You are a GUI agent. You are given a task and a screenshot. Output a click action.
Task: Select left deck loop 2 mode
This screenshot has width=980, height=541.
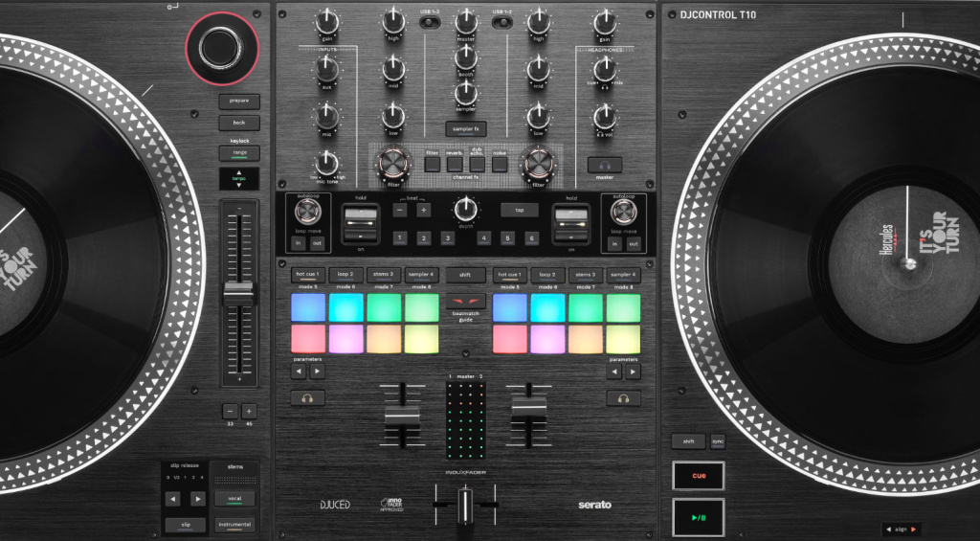coord(346,275)
